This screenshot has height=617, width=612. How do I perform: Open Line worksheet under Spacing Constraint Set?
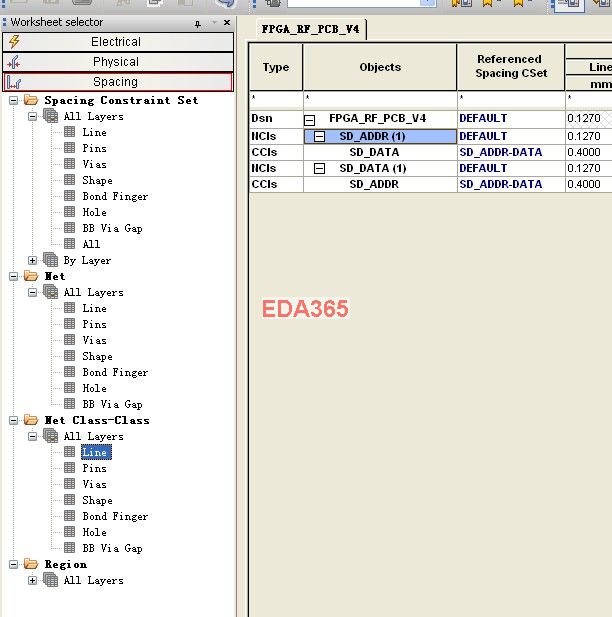(x=94, y=133)
